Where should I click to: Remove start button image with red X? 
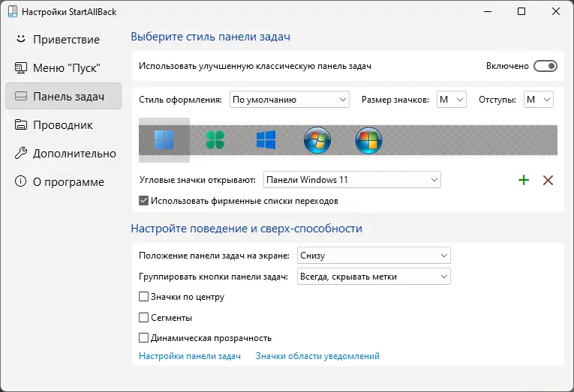[548, 180]
